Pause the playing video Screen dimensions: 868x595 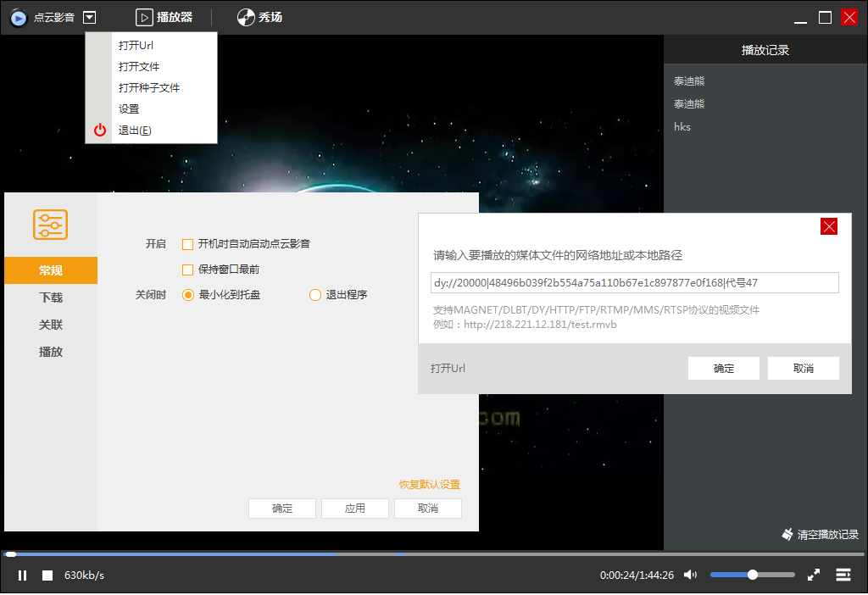pos(23,575)
